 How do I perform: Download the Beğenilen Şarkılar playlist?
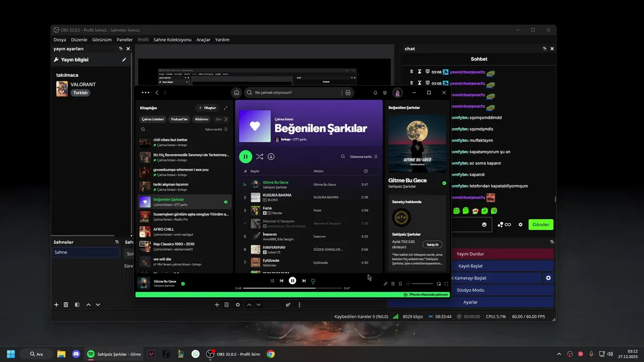tap(271, 157)
